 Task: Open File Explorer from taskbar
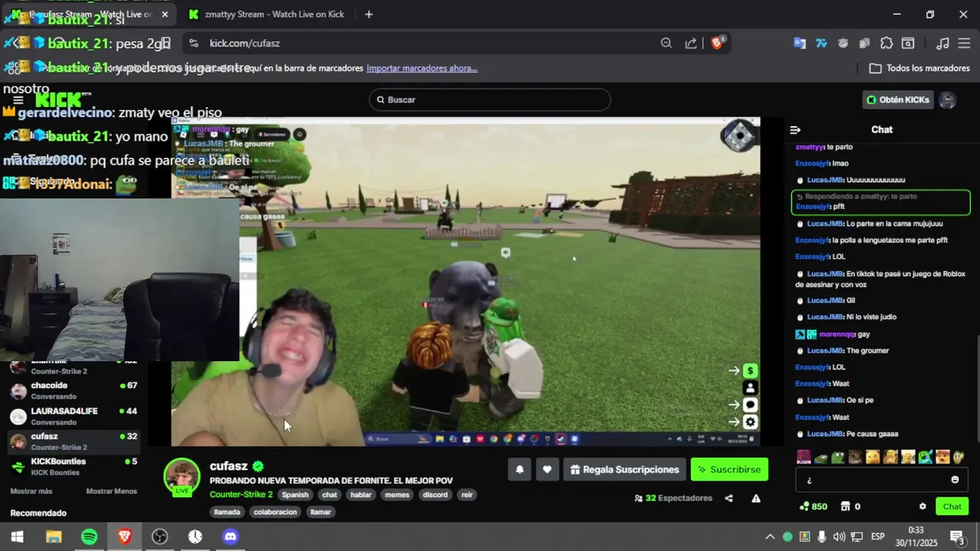point(53,536)
